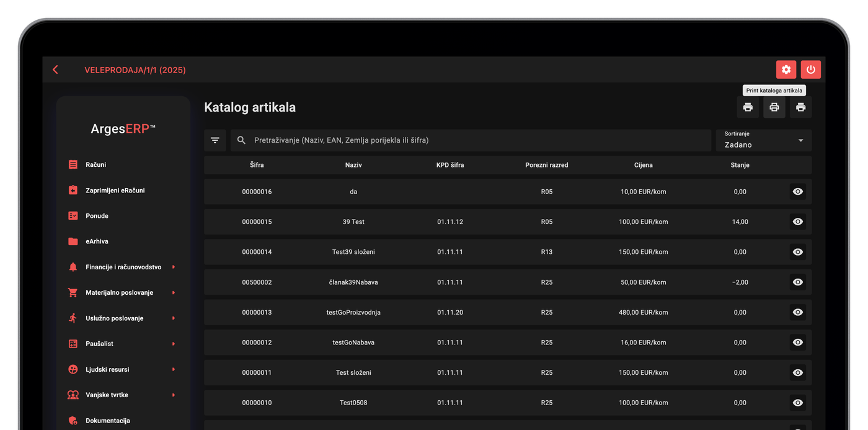This screenshot has height=430, width=868.
Task: Click the Ljudski resursi icon
Action: coord(73,369)
